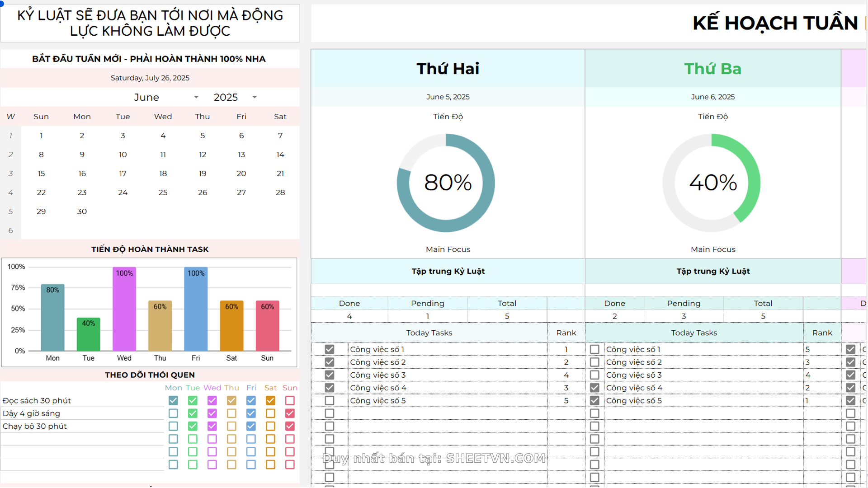The width and height of the screenshot is (868, 488).
Task: Uncheck "Công việc số 4" under Thứ Ba
Action: [594, 388]
